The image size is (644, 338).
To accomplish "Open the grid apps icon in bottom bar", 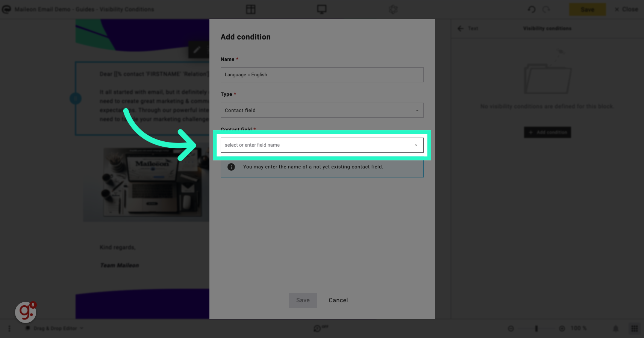I will tap(634, 329).
